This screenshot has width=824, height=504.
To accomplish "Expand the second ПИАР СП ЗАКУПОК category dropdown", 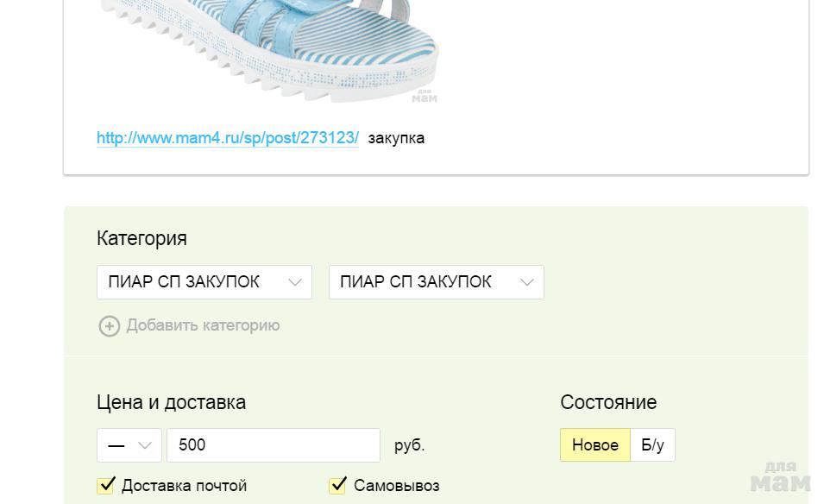I will pyautogui.click(x=436, y=282).
